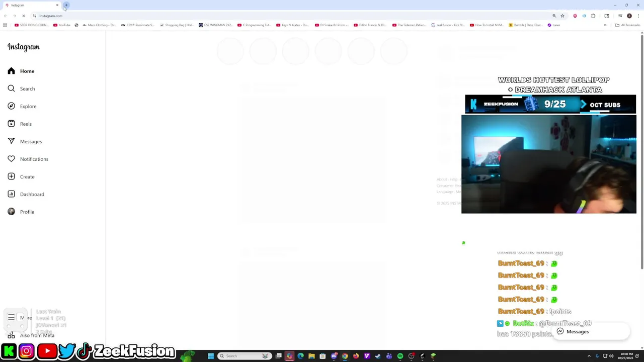Open Steam from taskbar

[x=378, y=356]
